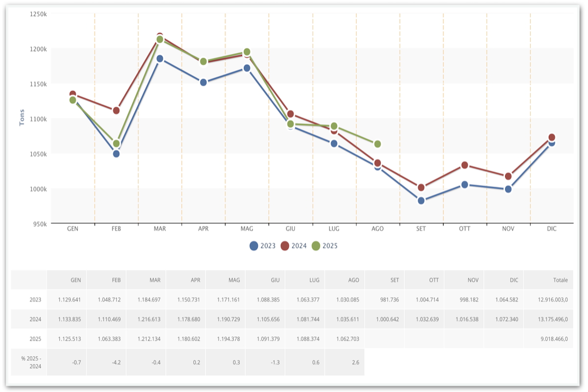The image size is (588, 392).
Task: Click the DIC label on chart x-axis
Action: point(552,229)
